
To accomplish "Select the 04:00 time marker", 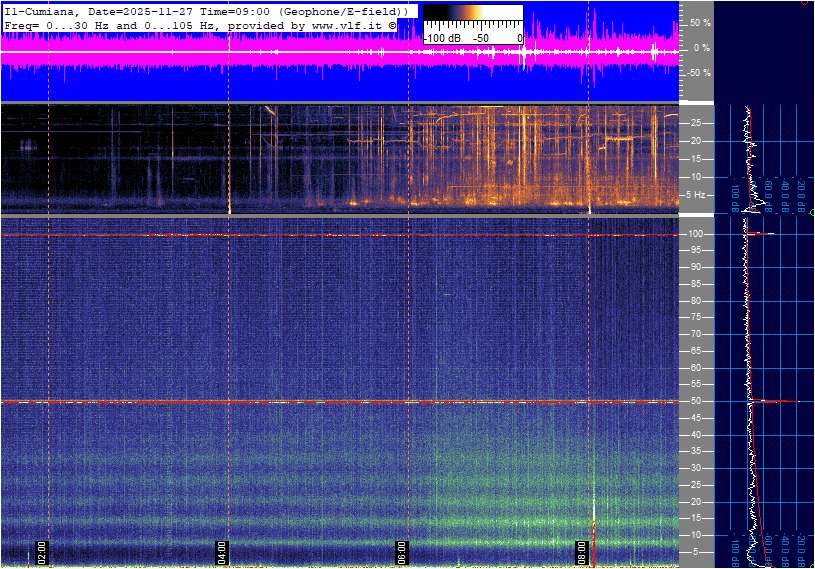I will click(x=222, y=551).
